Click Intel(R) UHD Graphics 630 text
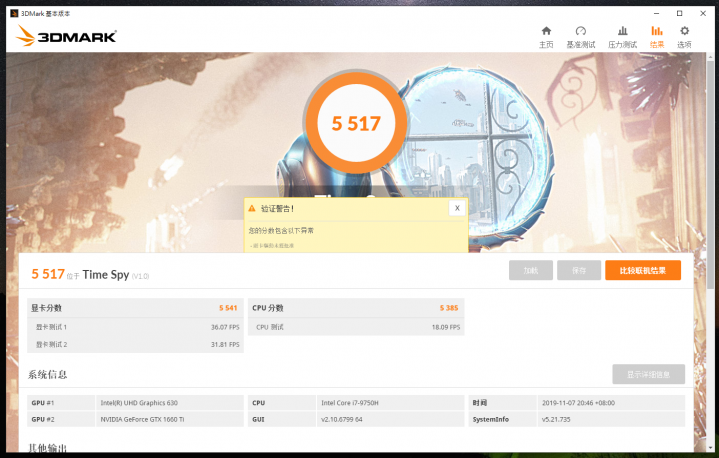Image resolution: width=719 pixels, height=458 pixels. tap(139, 403)
